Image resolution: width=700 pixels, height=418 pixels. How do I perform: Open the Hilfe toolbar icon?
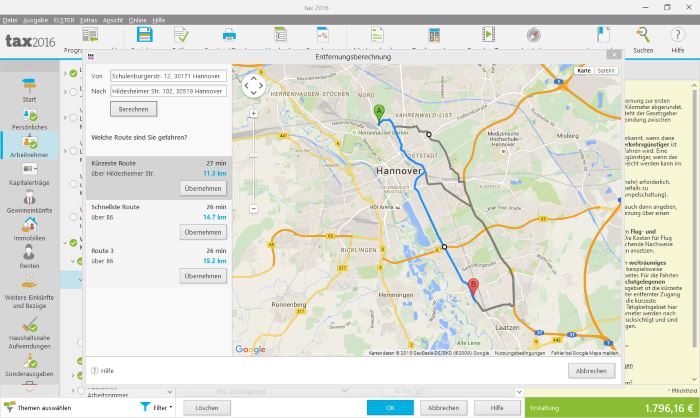pyautogui.click(x=678, y=36)
